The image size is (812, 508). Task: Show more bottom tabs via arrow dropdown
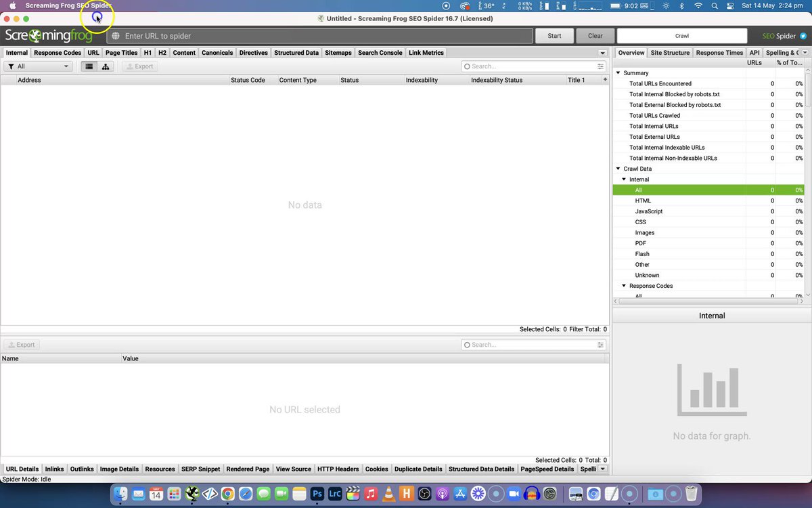[x=602, y=469]
